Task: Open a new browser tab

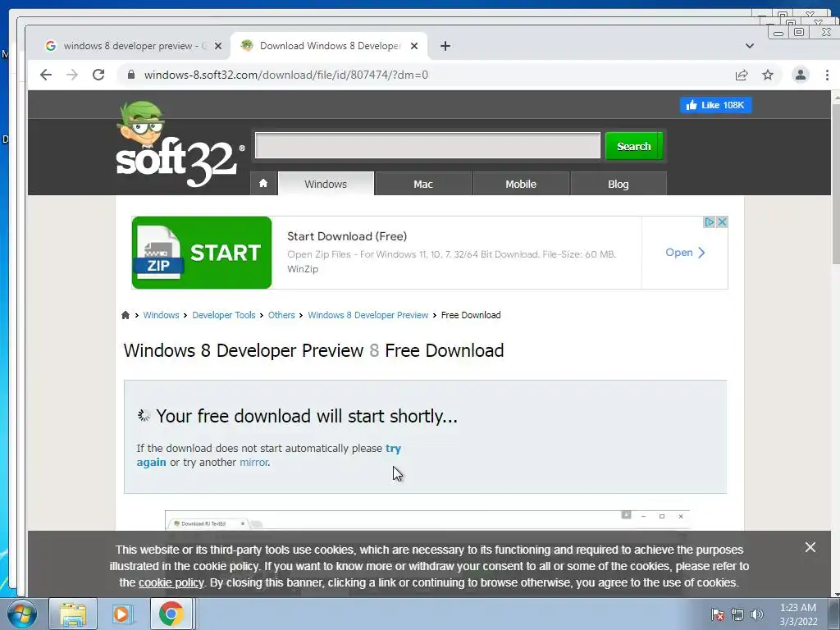Action: point(445,46)
